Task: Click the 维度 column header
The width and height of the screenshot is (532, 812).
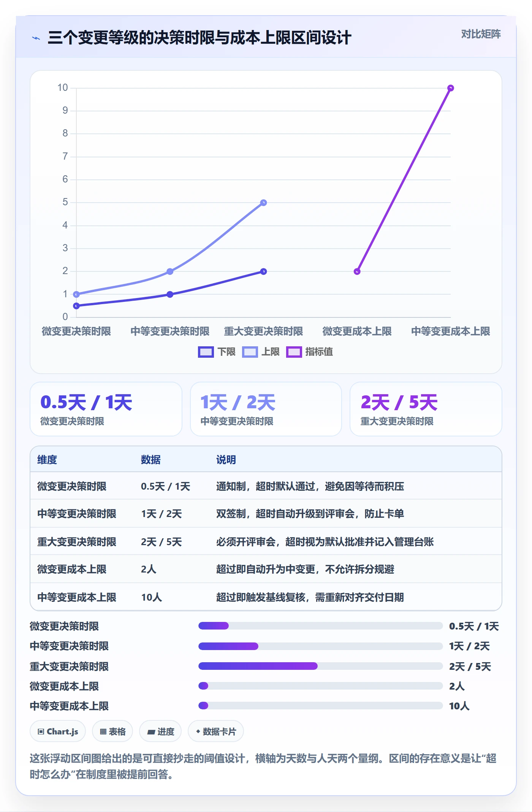Action: point(47,460)
